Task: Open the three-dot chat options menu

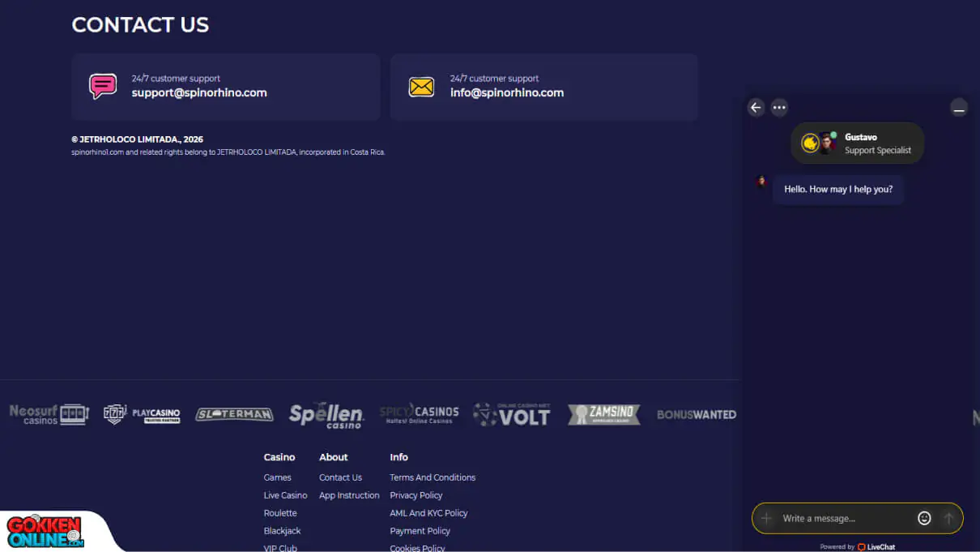Action: click(x=779, y=107)
